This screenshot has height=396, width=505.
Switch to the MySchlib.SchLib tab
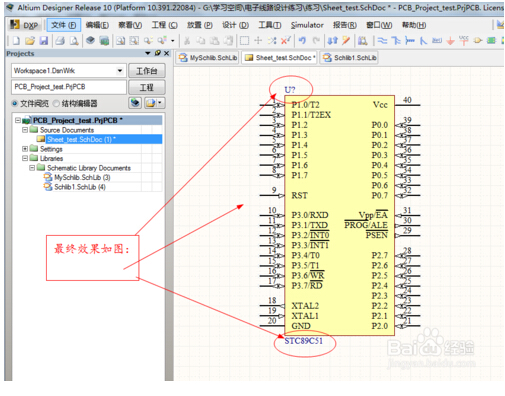pos(208,58)
